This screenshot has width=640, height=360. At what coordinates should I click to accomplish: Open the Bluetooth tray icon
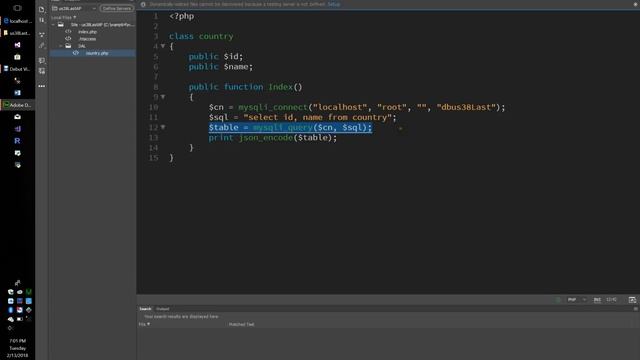(11, 310)
